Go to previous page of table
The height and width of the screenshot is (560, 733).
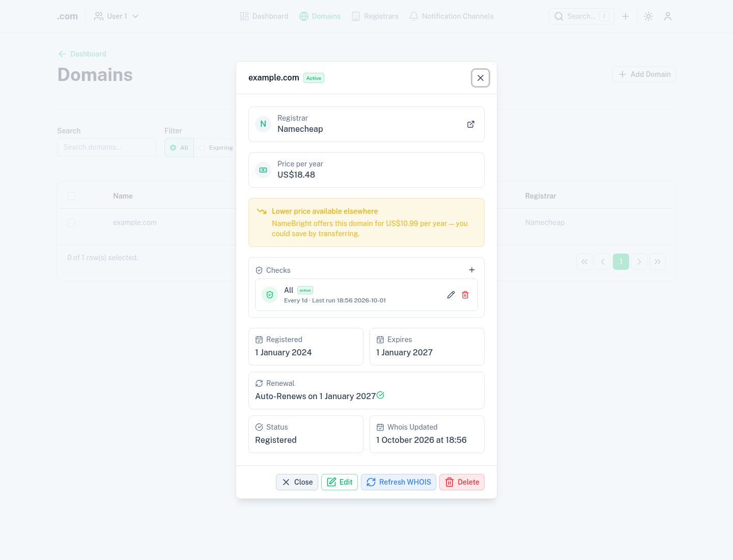603,262
